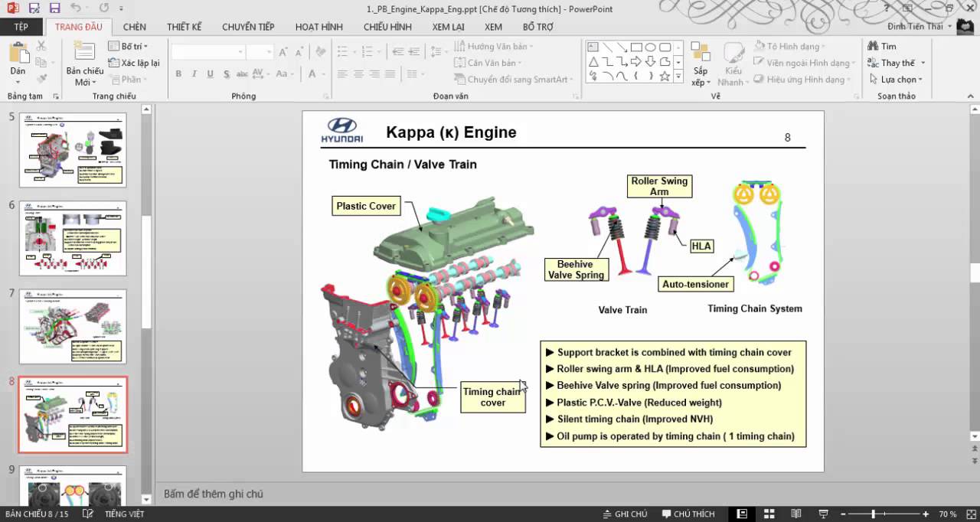This screenshot has width=980, height=522.
Task: Click the Bản chiếu Mới new slide icon
Action: pyautogui.click(x=84, y=51)
